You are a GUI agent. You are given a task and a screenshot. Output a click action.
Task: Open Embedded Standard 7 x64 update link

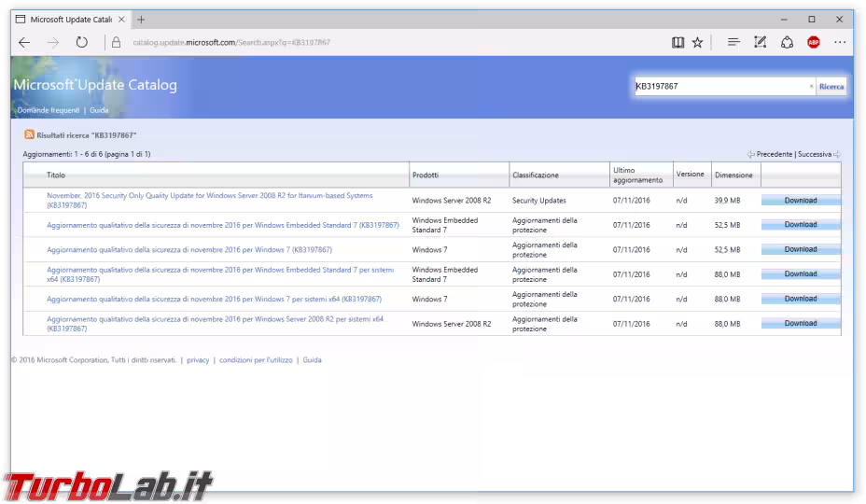(220, 274)
